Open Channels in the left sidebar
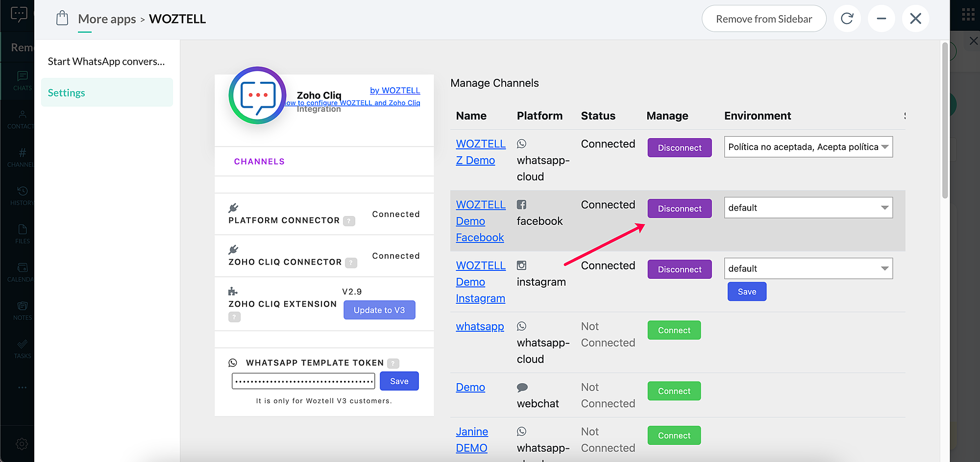The height and width of the screenshot is (462, 980). coord(22,157)
